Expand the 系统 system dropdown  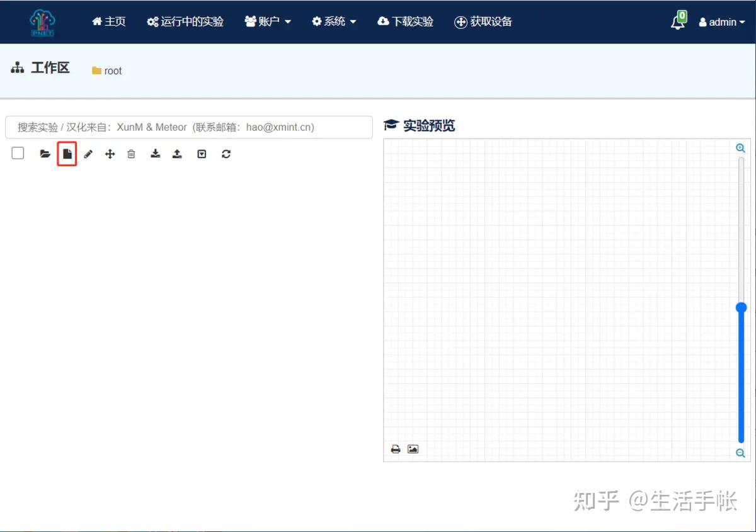[334, 21]
